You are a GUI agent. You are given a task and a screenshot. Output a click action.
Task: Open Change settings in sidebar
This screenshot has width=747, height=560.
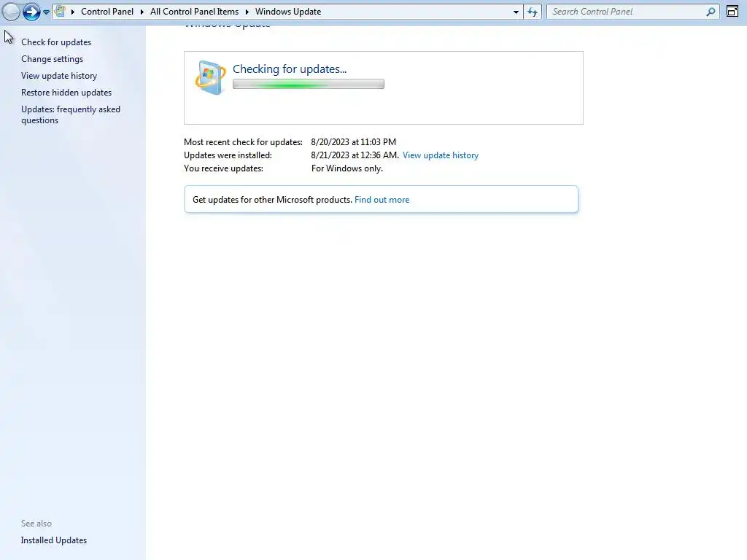click(x=52, y=59)
